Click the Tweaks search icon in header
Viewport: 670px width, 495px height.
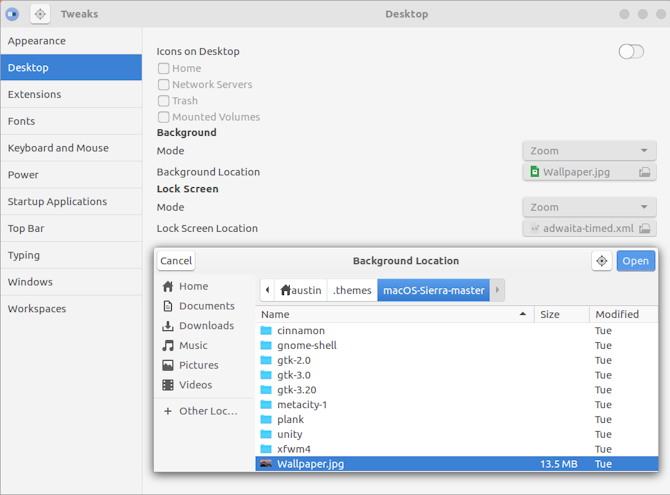(x=40, y=14)
